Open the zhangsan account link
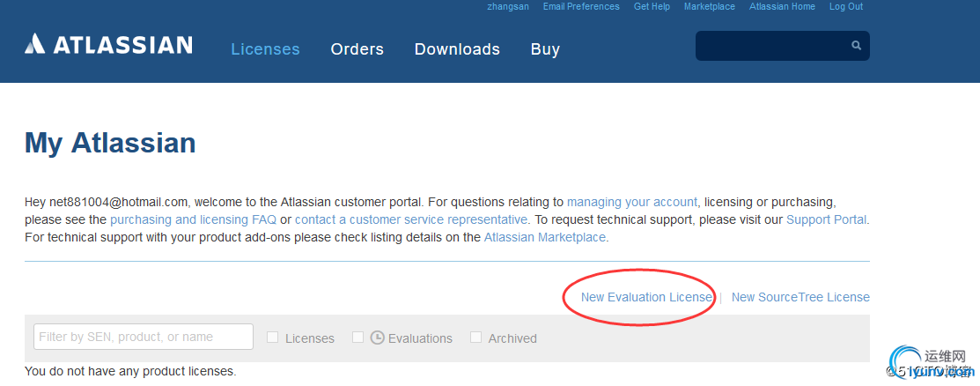The width and height of the screenshot is (980, 386). 508,6
